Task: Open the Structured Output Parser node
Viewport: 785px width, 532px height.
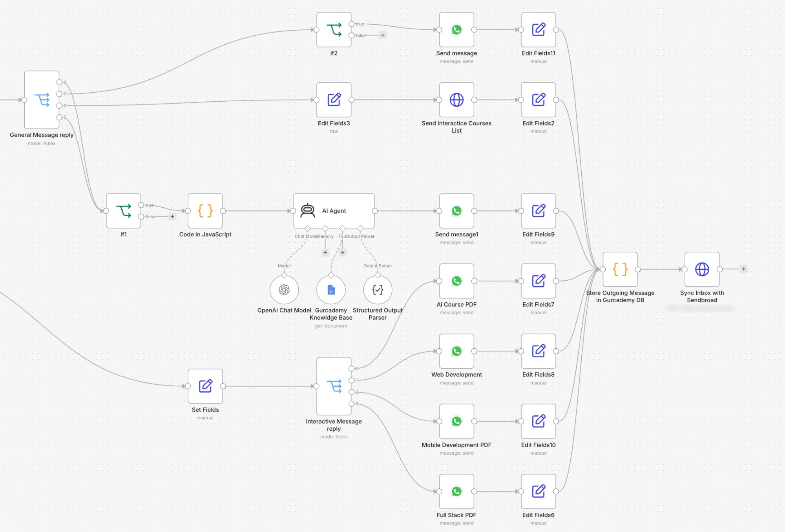Action: coord(378,290)
